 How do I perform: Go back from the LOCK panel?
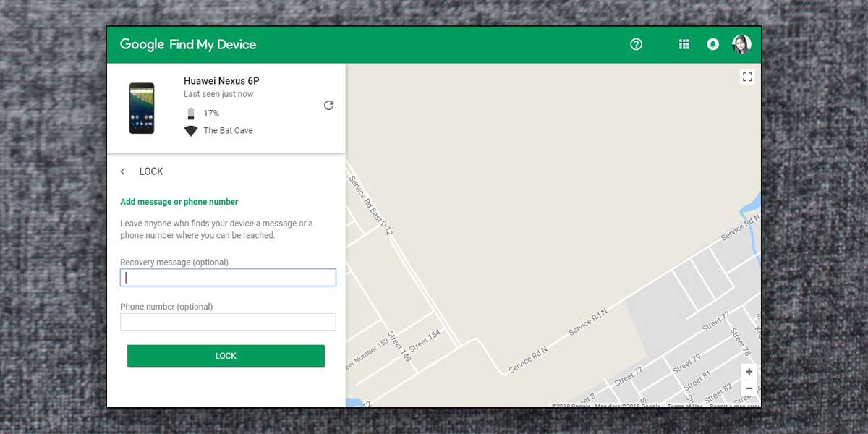[123, 171]
